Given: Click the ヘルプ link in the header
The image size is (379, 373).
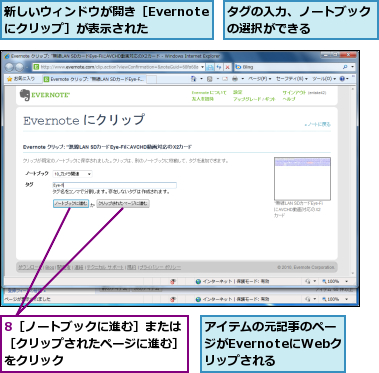Looking at the screenshot, I should [289, 99].
